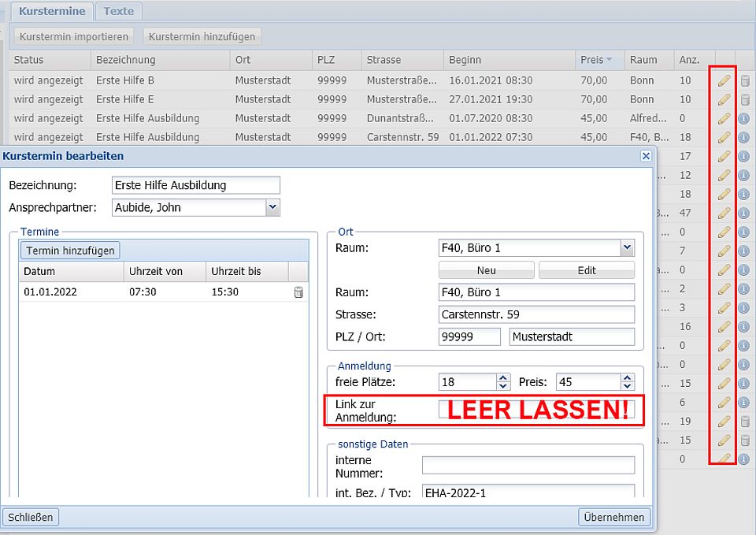Apply changes with the Übernehmen button
The height and width of the screenshot is (535, 756).
614,517
